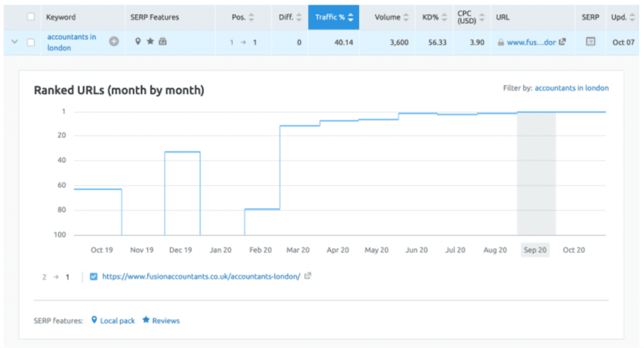Sort by the KD% column
Screen dimensions: 644x348
[435, 17]
